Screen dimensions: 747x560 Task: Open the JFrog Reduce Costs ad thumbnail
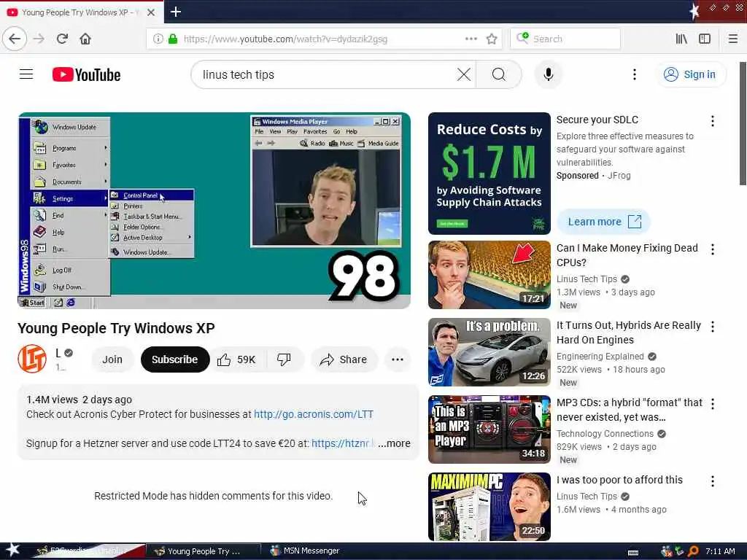[489, 174]
